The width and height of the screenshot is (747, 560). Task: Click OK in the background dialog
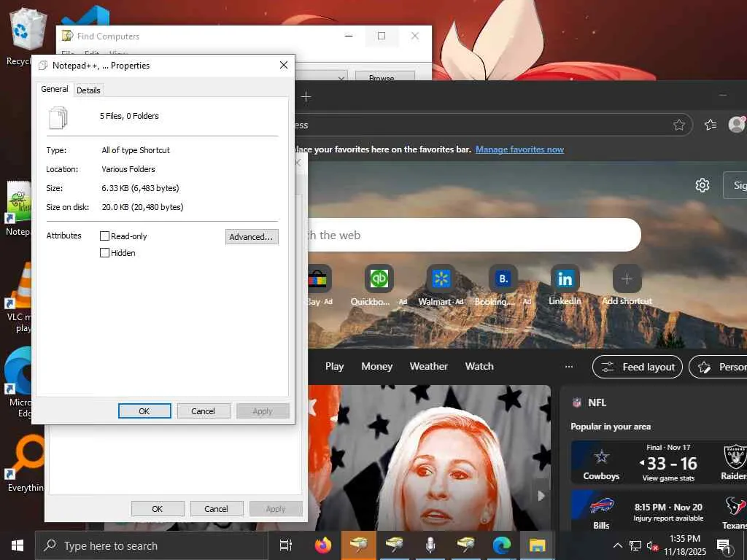tap(158, 508)
